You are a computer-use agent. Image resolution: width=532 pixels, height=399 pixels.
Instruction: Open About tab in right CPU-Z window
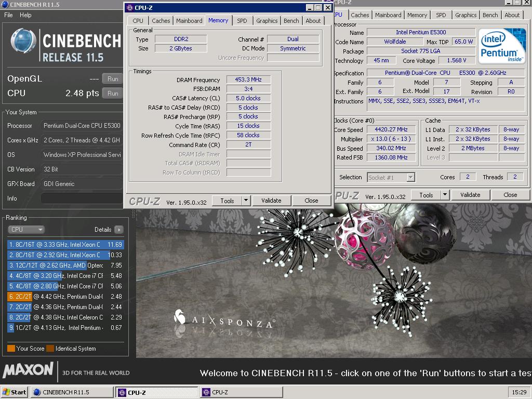click(x=512, y=15)
